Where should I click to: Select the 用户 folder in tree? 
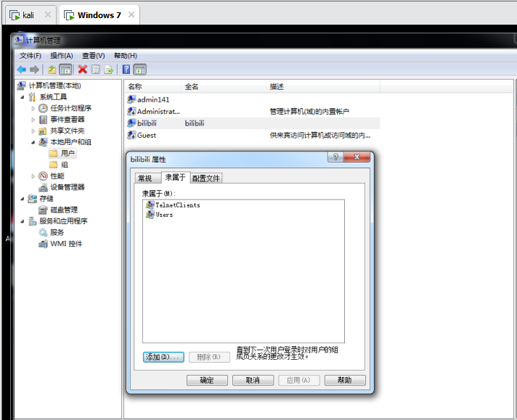(68, 153)
